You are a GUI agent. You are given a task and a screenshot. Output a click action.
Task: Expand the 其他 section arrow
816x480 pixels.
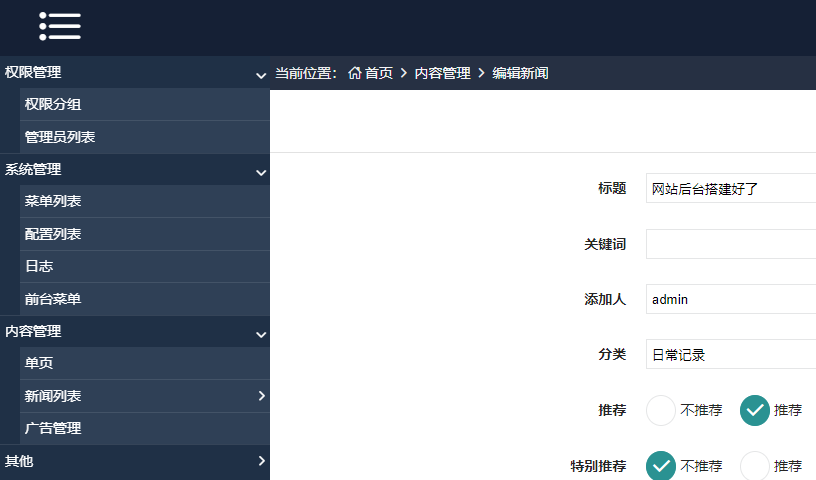pos(261,461)
